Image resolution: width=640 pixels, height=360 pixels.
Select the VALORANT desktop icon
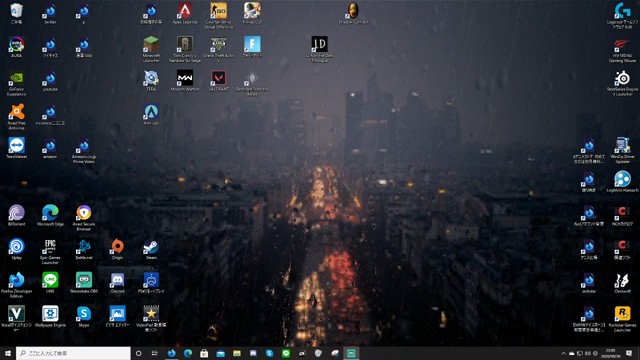point(218,80)
